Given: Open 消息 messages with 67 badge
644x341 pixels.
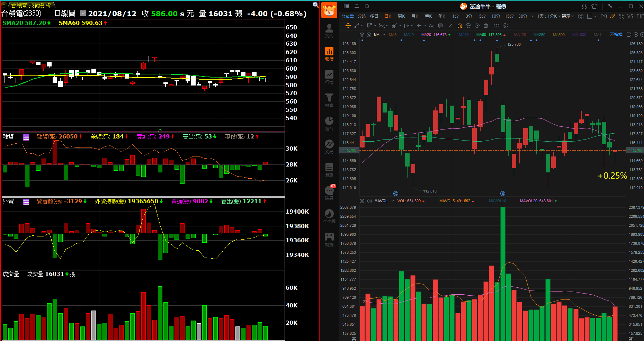Looking at the screenshot, I should (329, 193).
